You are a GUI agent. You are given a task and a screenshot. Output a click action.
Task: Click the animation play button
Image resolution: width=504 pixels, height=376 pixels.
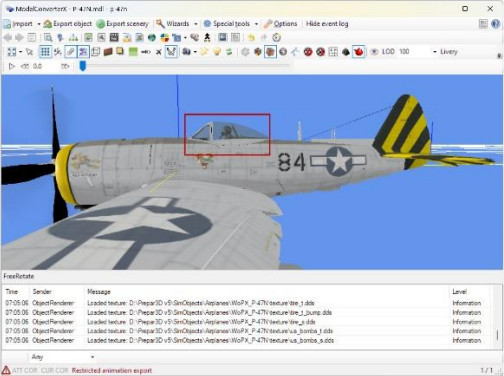(x=12, y=66)
